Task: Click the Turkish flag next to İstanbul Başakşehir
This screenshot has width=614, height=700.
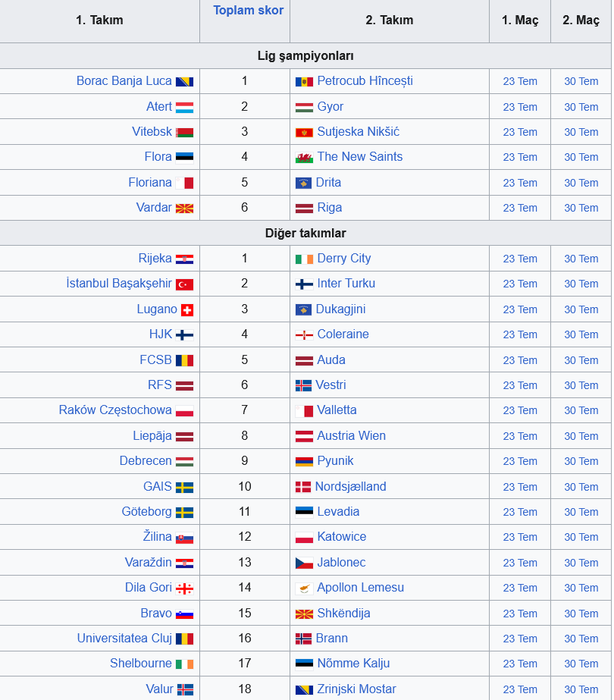Action: [184, 284]
